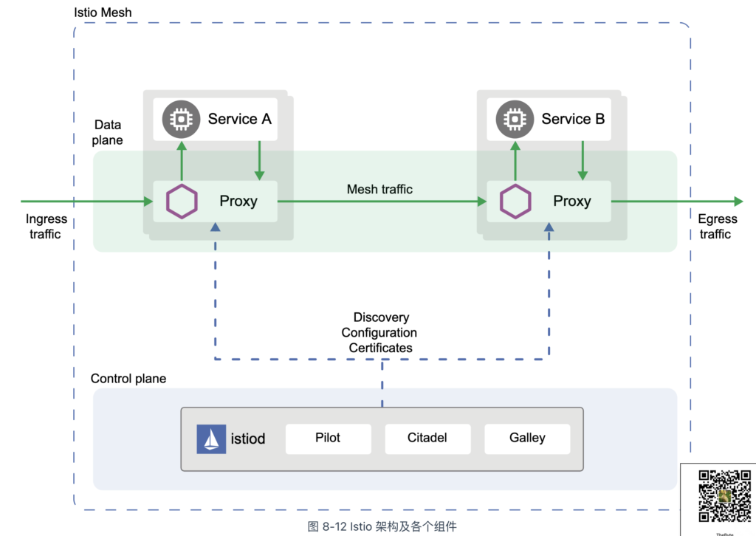Viewport: 756px width, 536px height.
Task: Click the 'Istio Mesh' title
Action: coord(103,13)
